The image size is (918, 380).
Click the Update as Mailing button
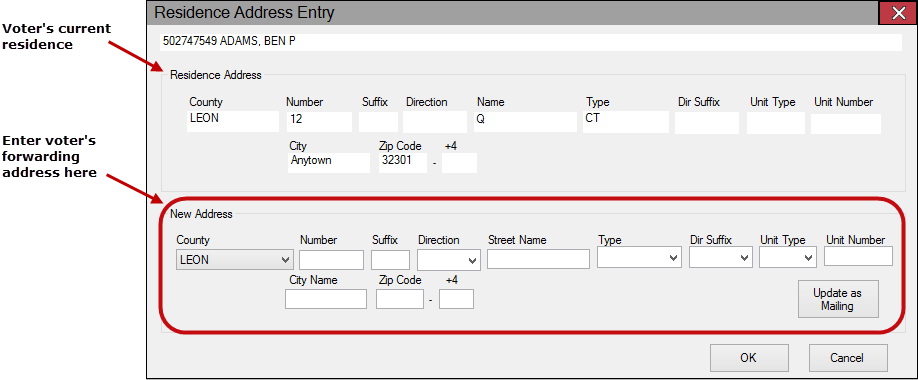pos(838,299)
